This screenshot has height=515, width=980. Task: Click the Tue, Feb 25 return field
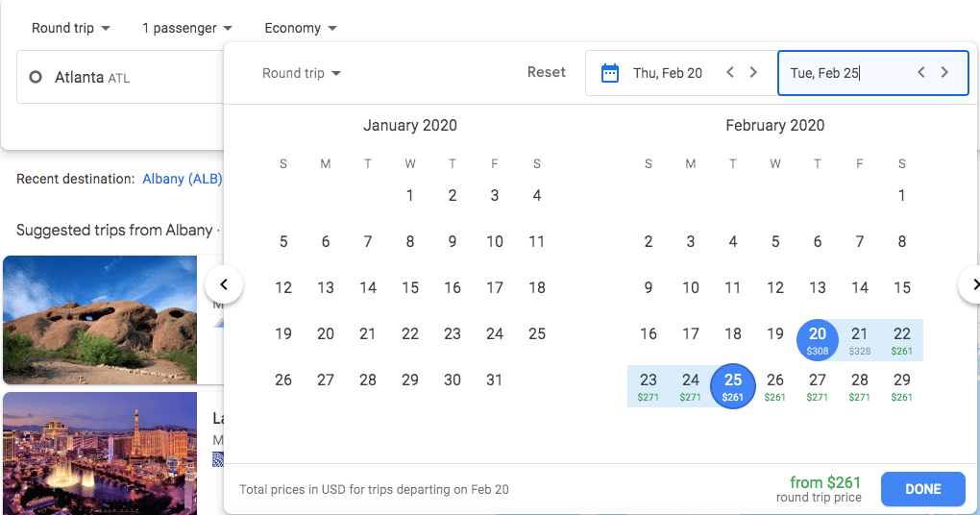pyautogui.click(x=845, y=73)
